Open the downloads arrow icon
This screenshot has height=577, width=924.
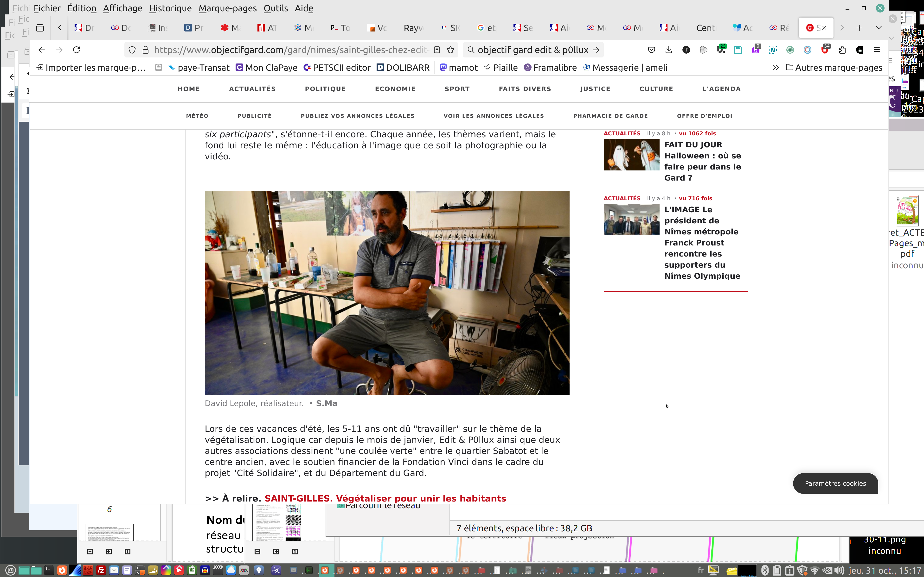[x=668, y=50]
